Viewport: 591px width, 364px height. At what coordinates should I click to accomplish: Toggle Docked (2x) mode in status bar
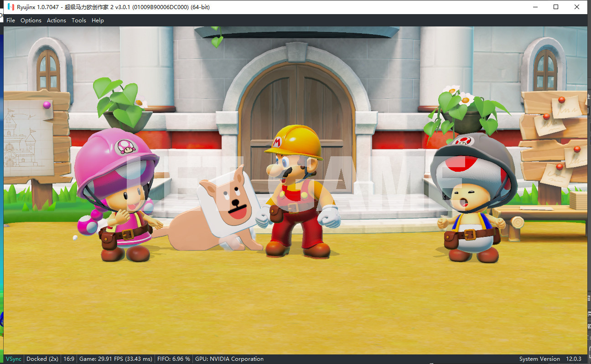[x=42, y=359]
